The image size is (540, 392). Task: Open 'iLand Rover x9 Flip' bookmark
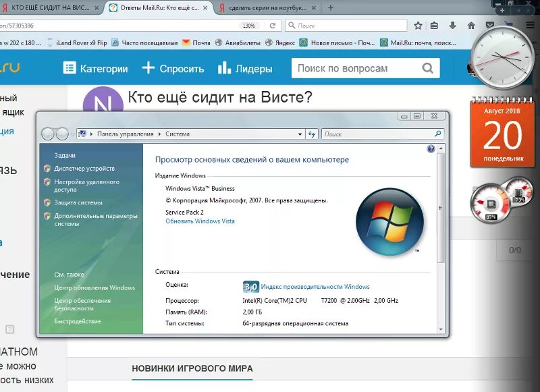pyautogui.click(x=77, y=43)
